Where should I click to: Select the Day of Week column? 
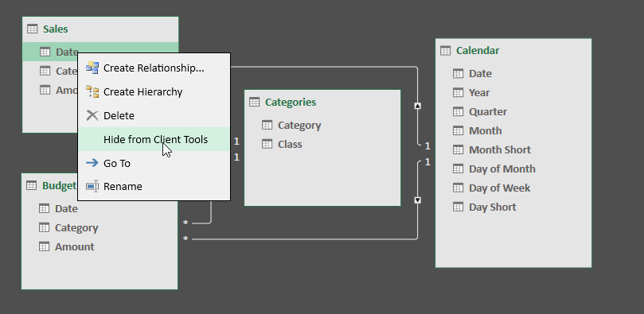[499, 188]
